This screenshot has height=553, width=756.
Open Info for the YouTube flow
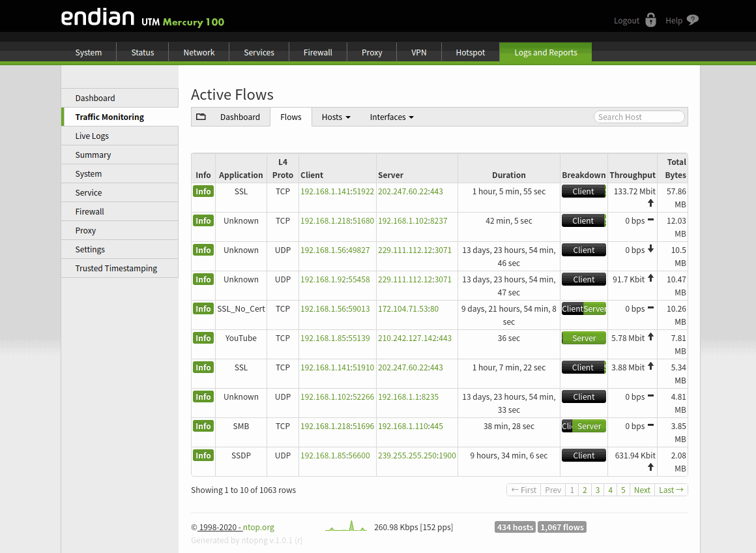203,338
